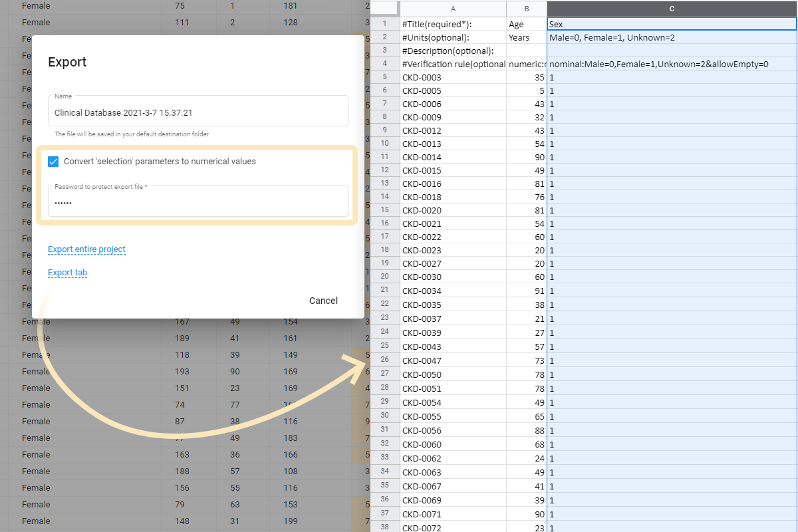Select cell CKD-0020
The width and height of the screenshot is (798, 532).
click(453, 210)
